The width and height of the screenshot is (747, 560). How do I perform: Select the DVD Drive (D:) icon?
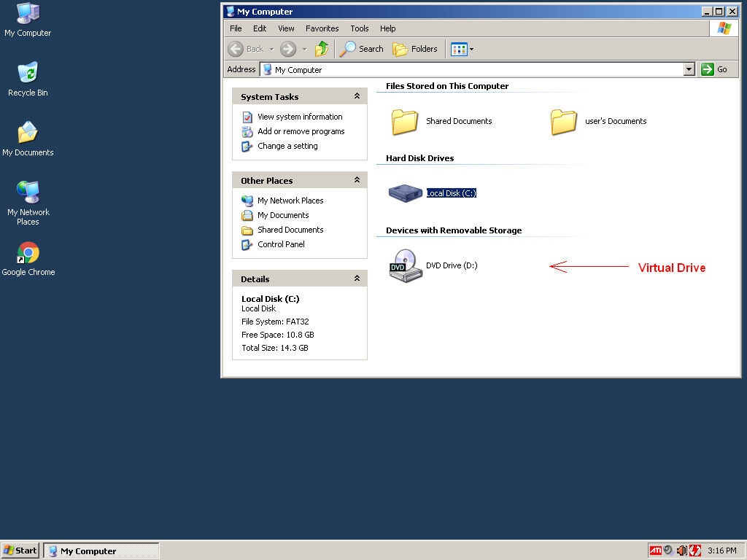pos(405,265)
